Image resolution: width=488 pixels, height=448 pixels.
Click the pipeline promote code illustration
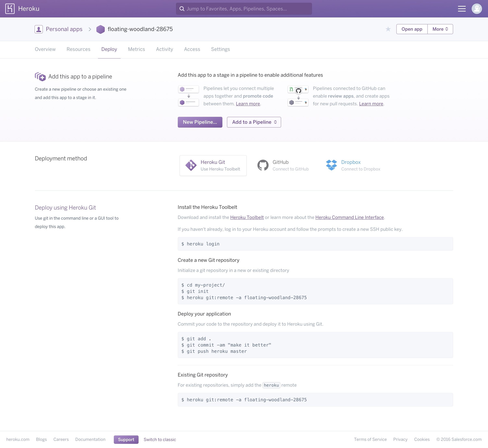pos(188,96)
